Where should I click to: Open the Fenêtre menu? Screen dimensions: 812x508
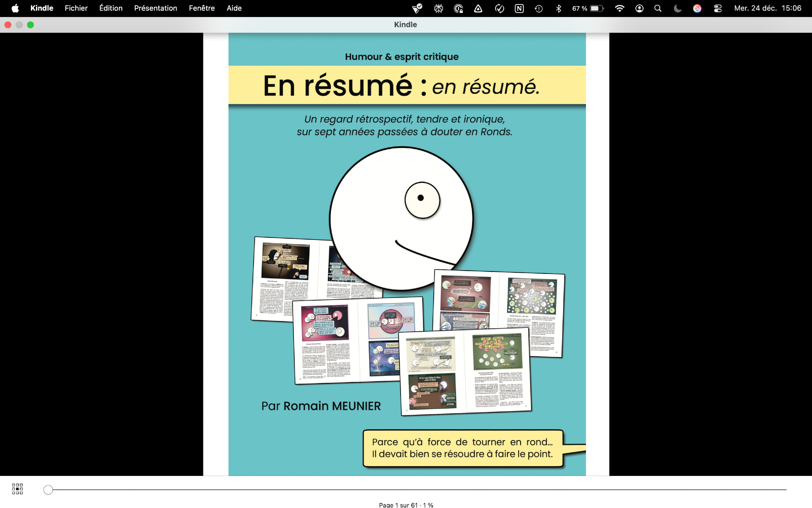coord(202,8)
